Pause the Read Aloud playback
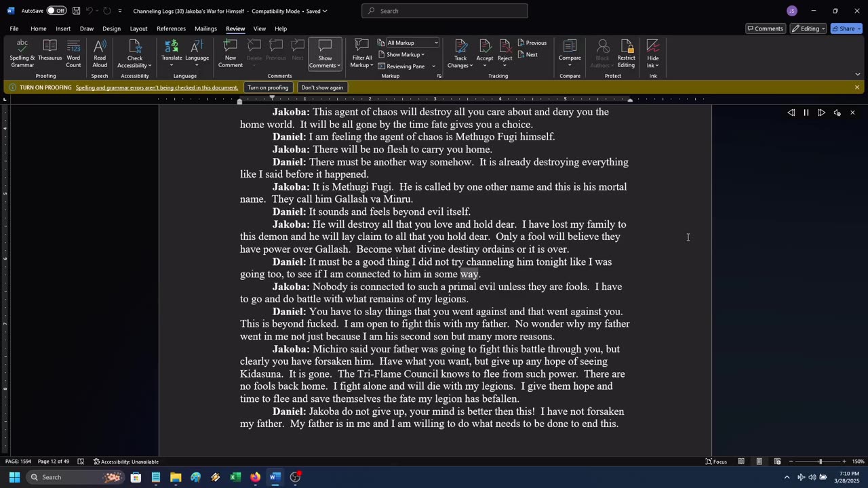Screen dimensions: 868x488 [x=806, y=113]
